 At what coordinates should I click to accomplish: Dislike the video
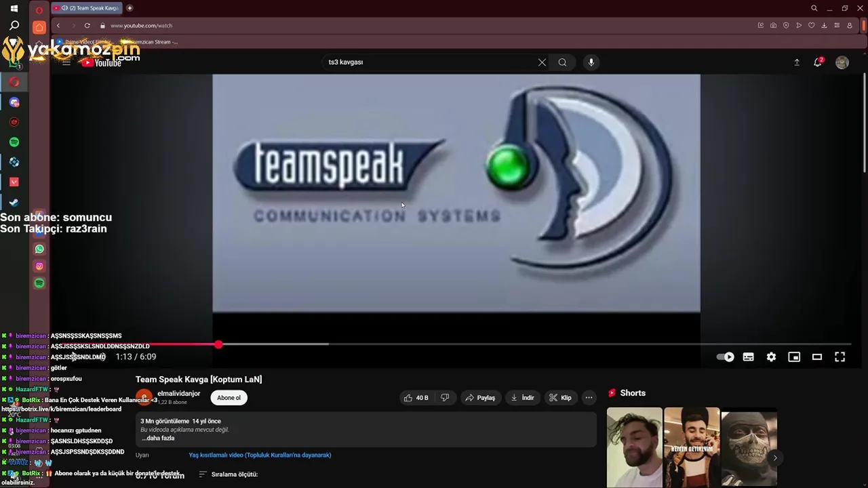[x=446, y=398]
